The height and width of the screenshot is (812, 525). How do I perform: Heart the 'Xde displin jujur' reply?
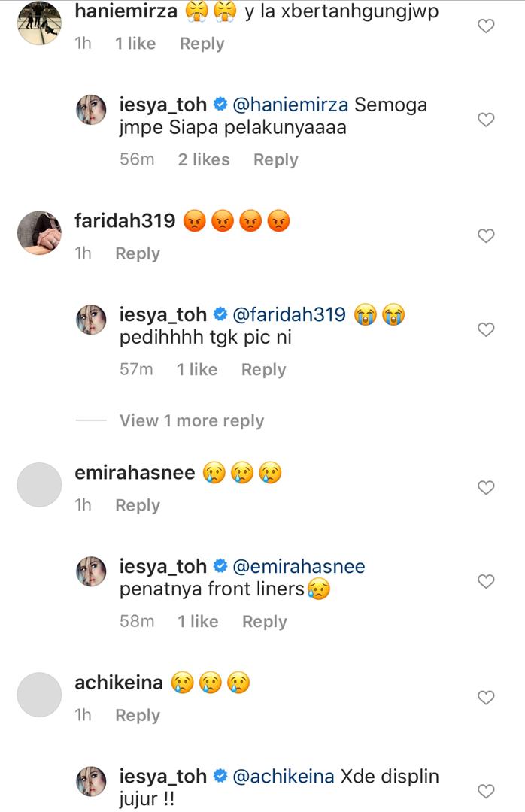click(x=487, y=791)
